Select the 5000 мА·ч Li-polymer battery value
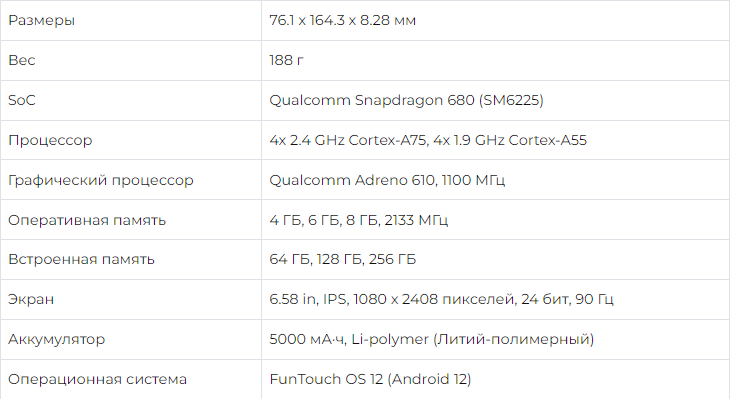The width and height of the screenshot is (732, 399). coord(431,339)
